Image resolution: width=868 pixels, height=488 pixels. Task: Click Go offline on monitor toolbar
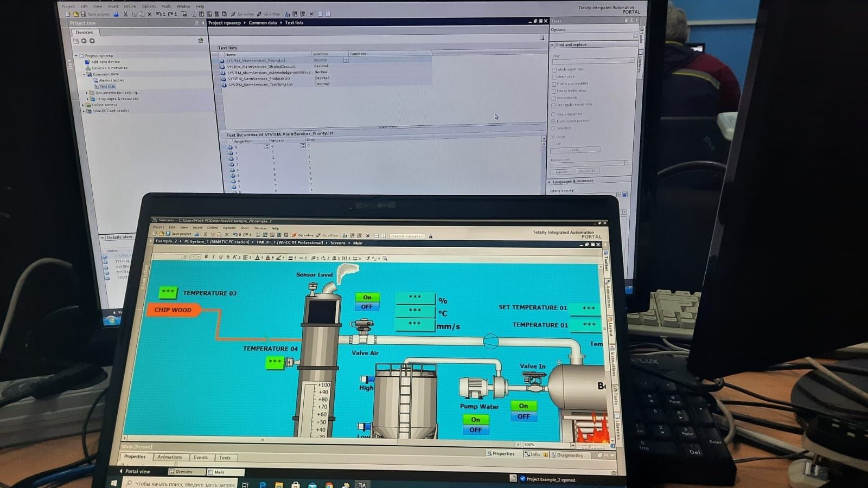(269, 14)
